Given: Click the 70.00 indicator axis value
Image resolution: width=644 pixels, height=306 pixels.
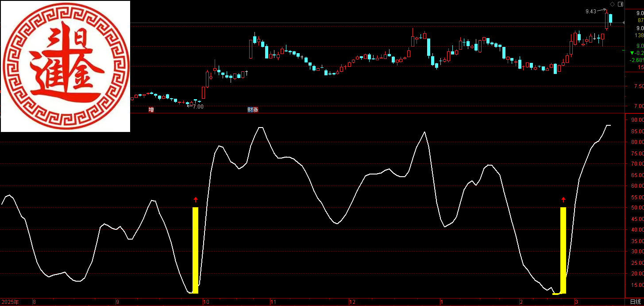Looking at the screenshot, I should coord(637,164).
